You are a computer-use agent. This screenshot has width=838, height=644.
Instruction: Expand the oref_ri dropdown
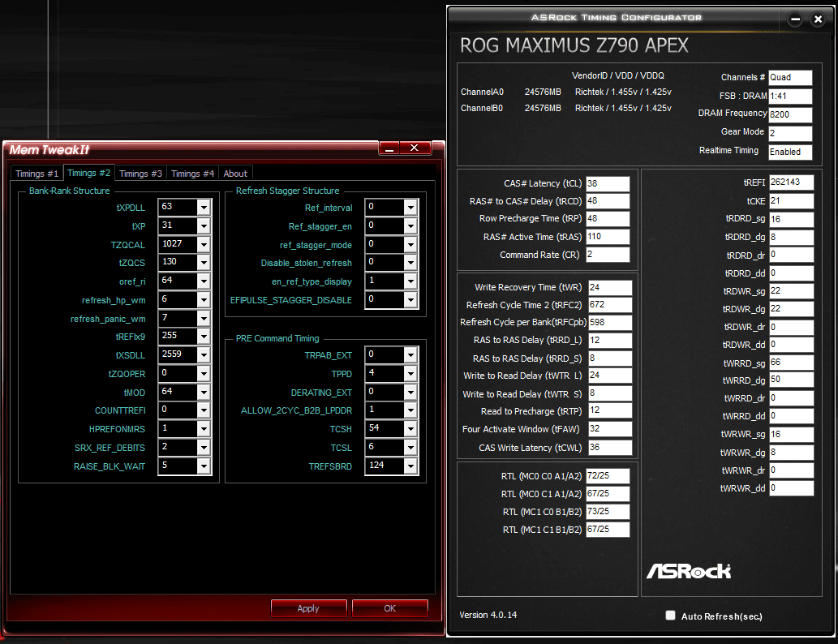pos(204,281)
